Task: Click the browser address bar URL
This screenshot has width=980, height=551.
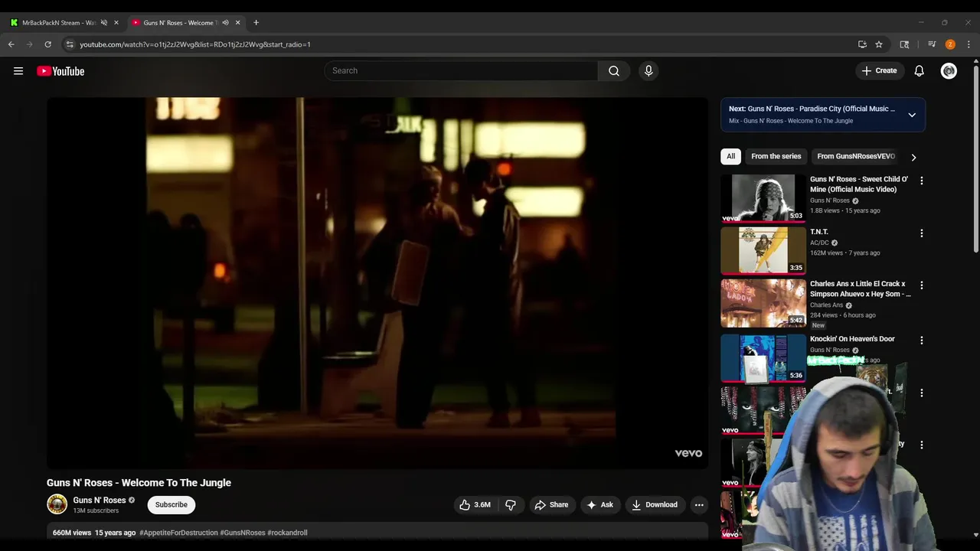Action: pos(194,44)
